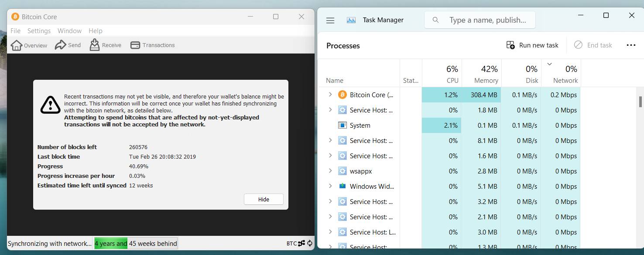Viewport: 644px width, 255px height.
Task: Open the File menu in Bitcoin Core
Action: [15, 31]
